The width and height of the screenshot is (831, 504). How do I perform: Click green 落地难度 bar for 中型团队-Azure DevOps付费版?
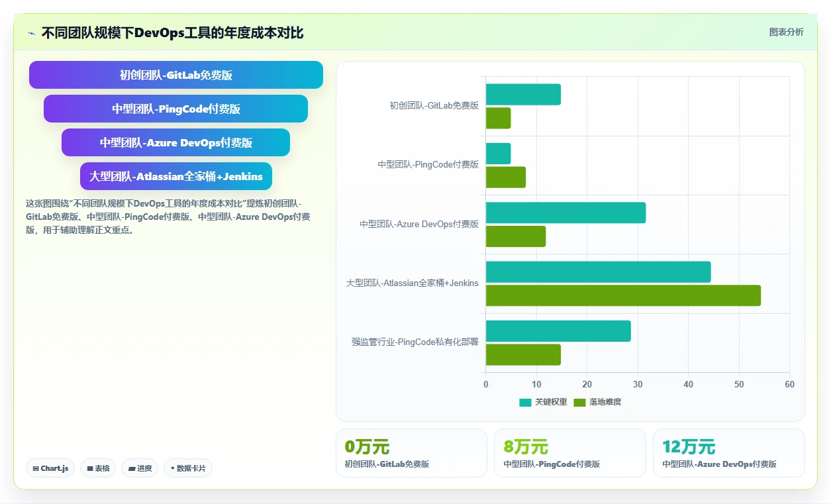pos(516,236)
